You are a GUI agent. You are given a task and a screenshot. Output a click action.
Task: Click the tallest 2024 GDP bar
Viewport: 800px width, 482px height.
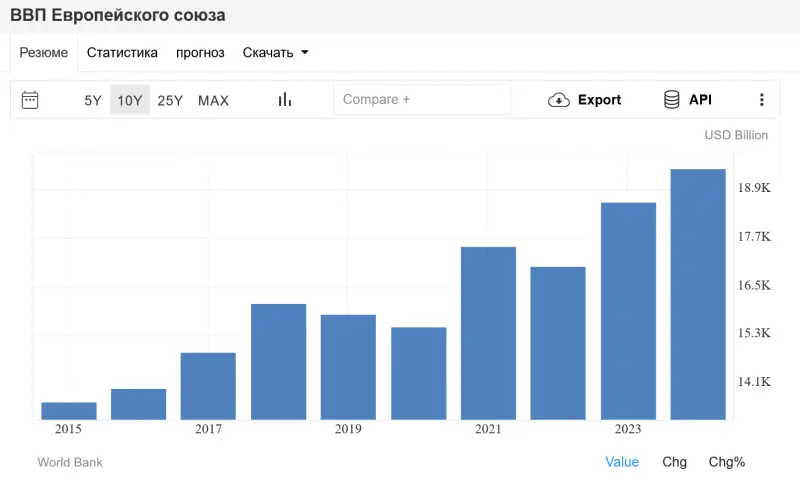pos(698,294)
